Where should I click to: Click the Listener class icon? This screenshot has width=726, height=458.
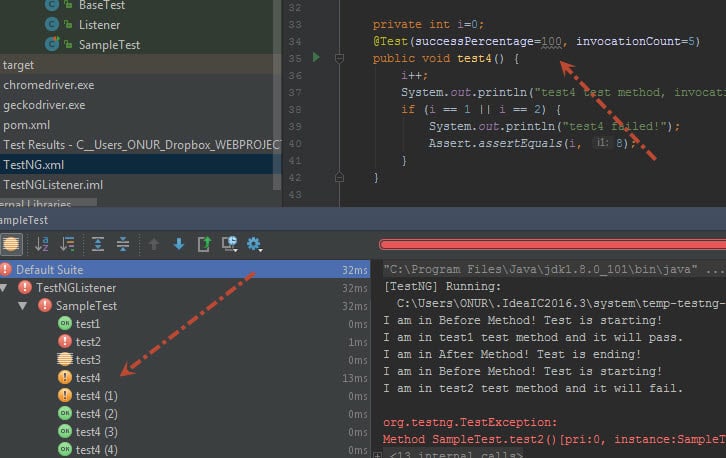[52, 24]
